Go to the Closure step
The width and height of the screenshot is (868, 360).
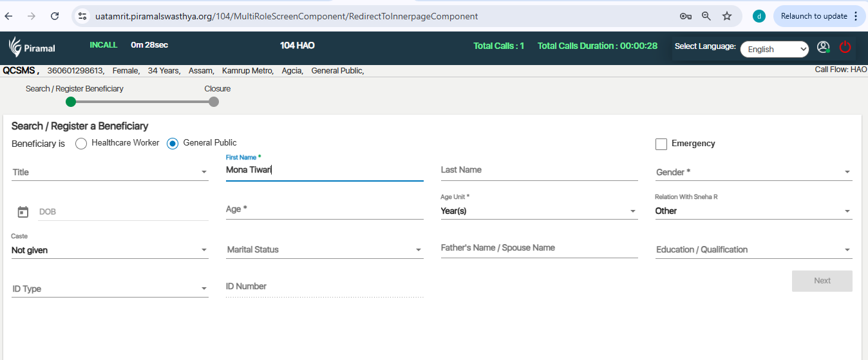click(x=214, y=102)
